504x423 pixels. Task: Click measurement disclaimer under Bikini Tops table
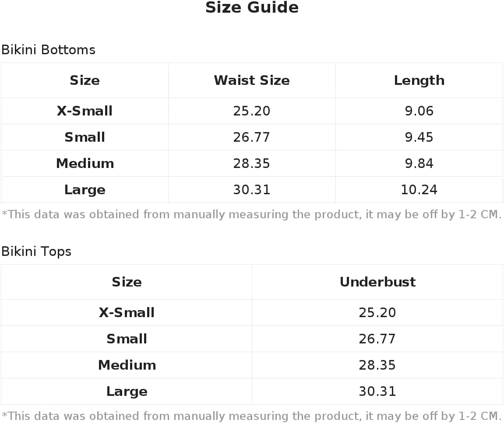click(x=252, y=416)
